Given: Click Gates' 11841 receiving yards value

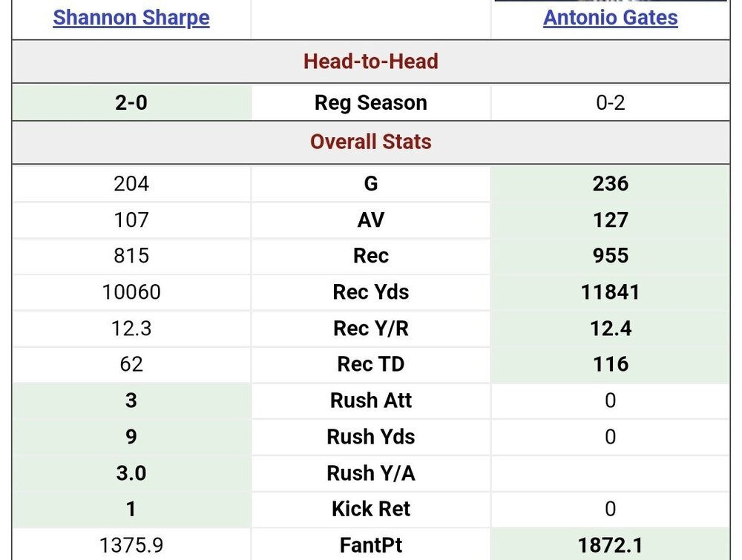Looking at the screenshot, I should click(610, 291).
